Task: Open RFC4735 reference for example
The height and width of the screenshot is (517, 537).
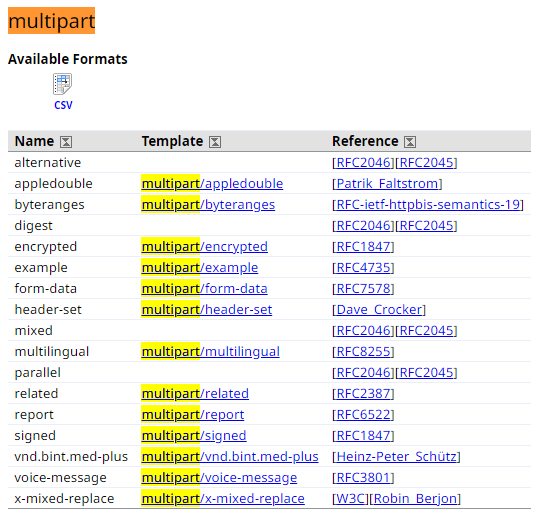Action: point(363,268)
